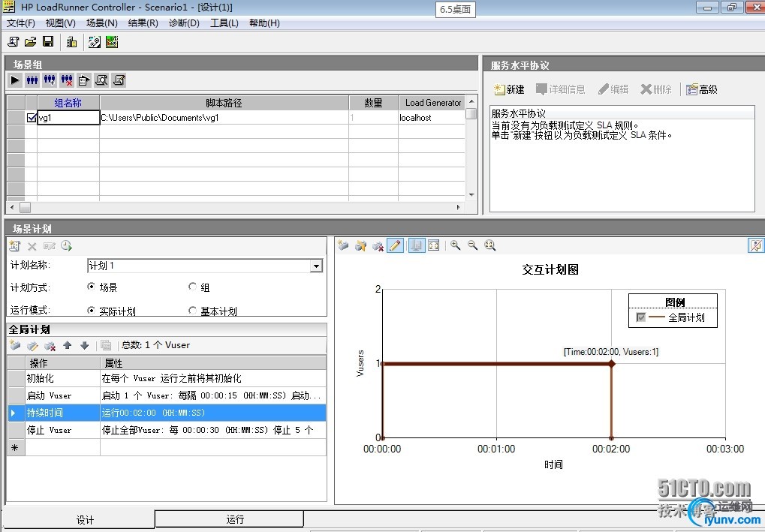This screenshot has height=532, width=765.
Task: Open the 诊断(D) menu
Action: coord(184,23)
